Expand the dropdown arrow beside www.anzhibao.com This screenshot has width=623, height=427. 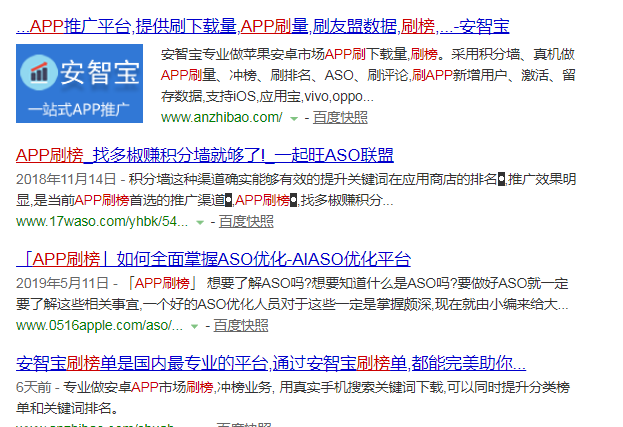pos(293,118)
